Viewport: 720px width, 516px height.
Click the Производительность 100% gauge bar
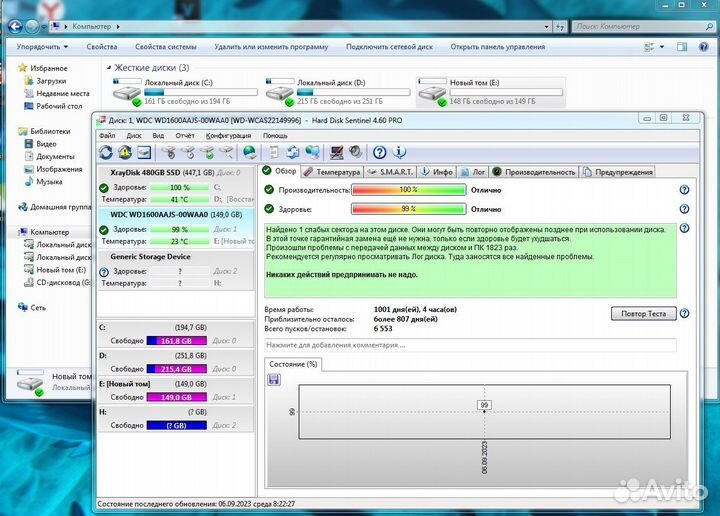(x=409, y=190)
